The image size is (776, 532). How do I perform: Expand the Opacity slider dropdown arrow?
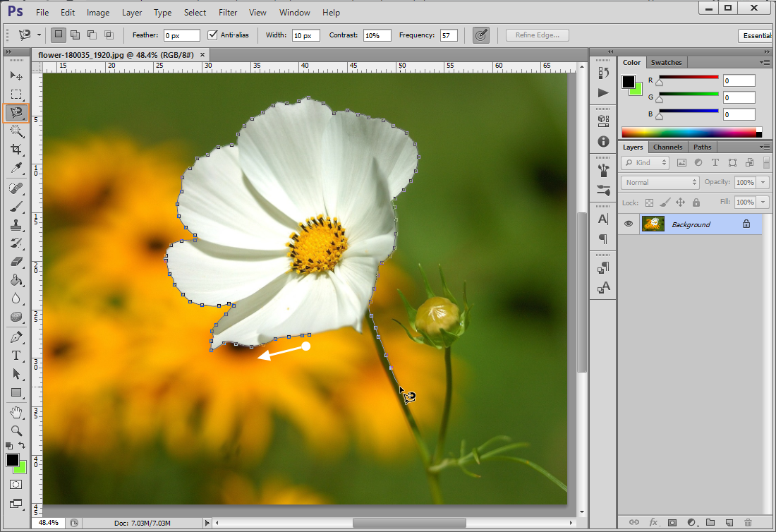point(763,182)
